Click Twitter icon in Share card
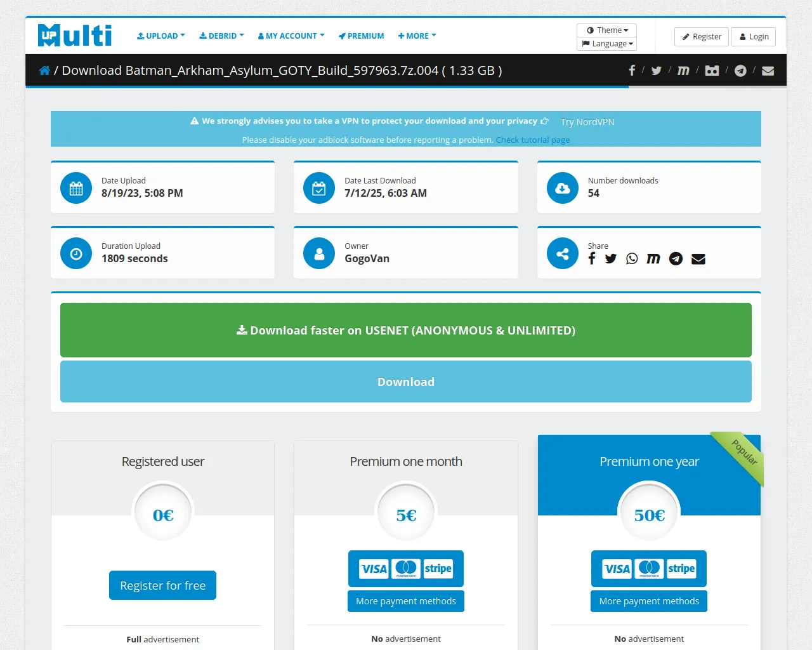 pos(610,258)
